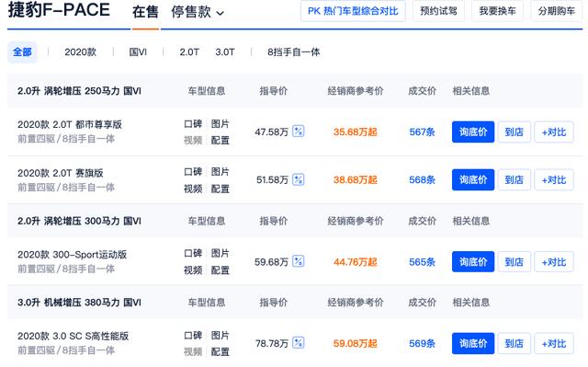Click 询底价 for 3.0 SC S高性能版
Image resolution: width=588 pixels, height=367 pixels.
473,343
